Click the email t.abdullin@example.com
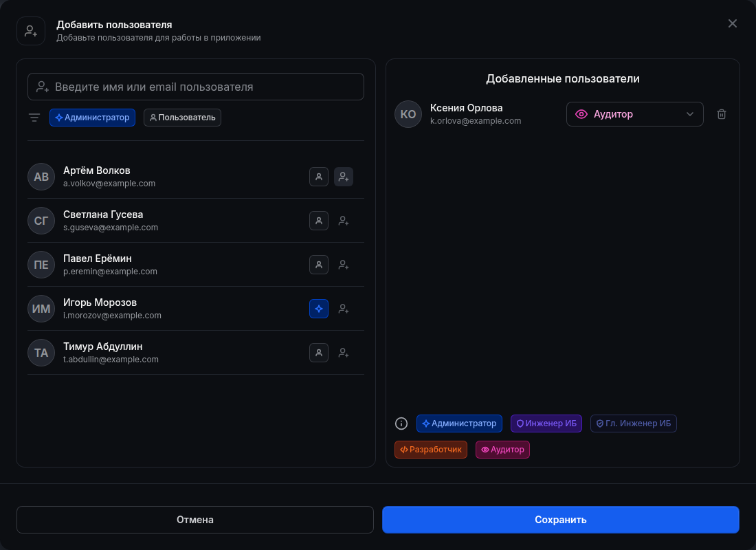The image size is (756, 550). click(111, 360)
